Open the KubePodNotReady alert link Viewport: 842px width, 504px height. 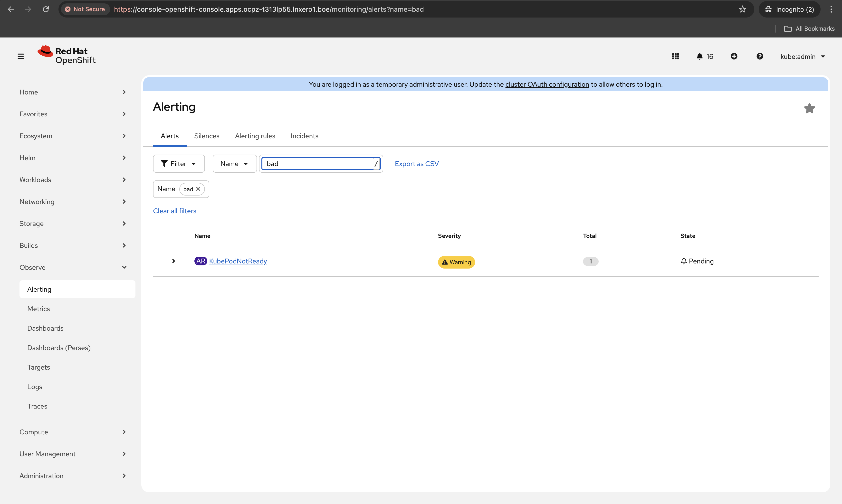(x=238, y=261)
